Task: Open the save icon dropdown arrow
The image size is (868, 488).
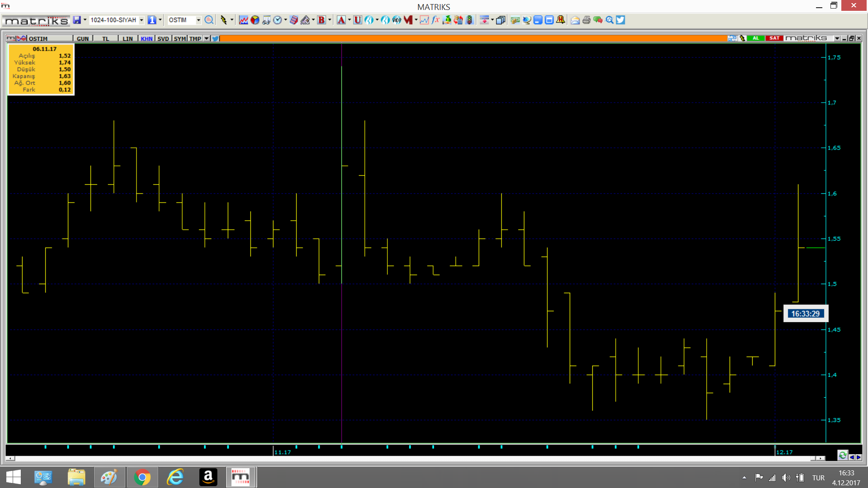Action: 85,20
